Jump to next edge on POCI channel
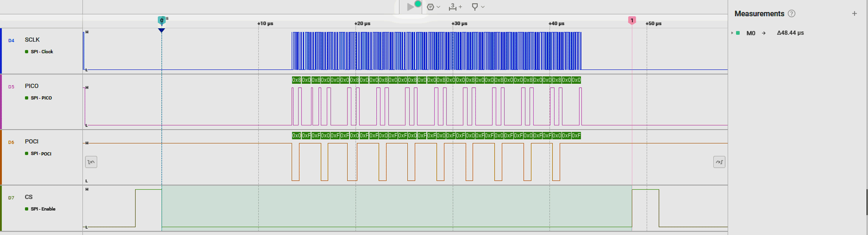Screen dimensions: 868x235 click(x=719, y=162)
